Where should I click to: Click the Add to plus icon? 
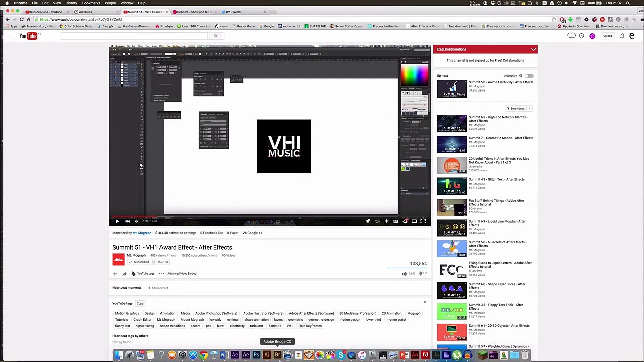coord(115,274)
